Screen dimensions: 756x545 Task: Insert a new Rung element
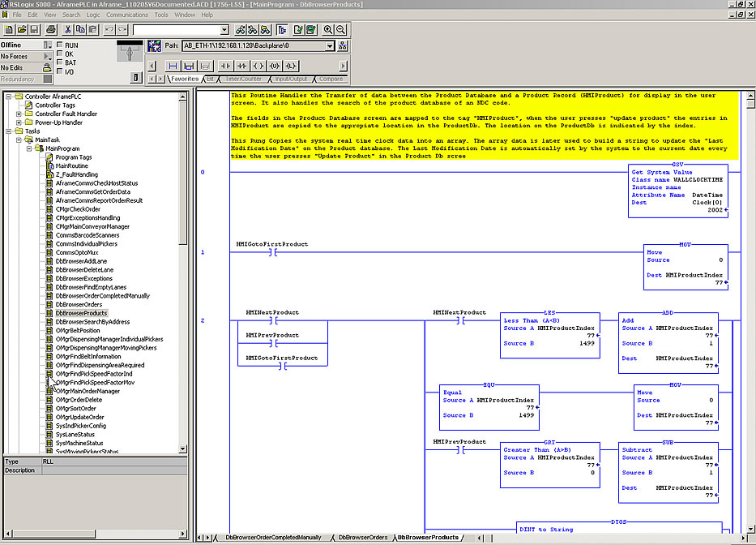coord(173,66)
